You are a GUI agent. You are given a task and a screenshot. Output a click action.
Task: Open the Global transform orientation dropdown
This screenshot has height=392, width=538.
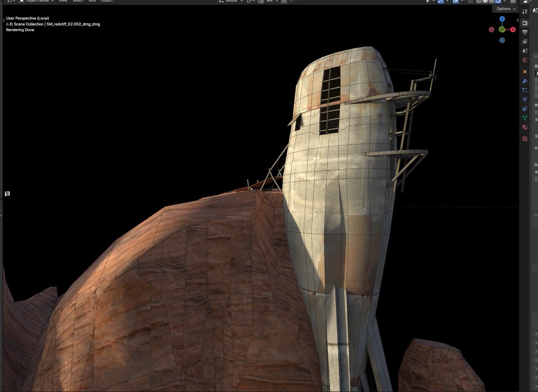pyautogui.click(x=231, y=1)
